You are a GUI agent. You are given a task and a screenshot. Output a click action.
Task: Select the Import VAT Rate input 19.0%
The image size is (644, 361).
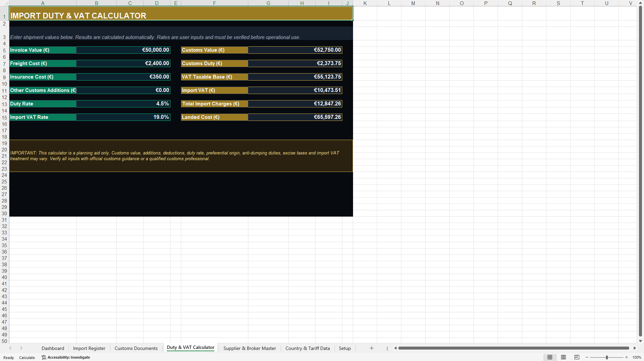click(x=123, y=117)
